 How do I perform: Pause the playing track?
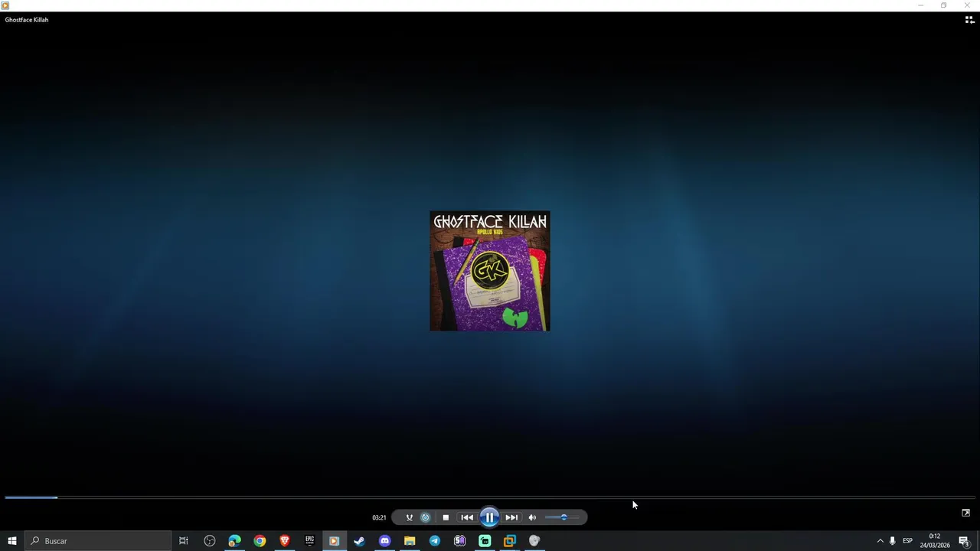489,517
